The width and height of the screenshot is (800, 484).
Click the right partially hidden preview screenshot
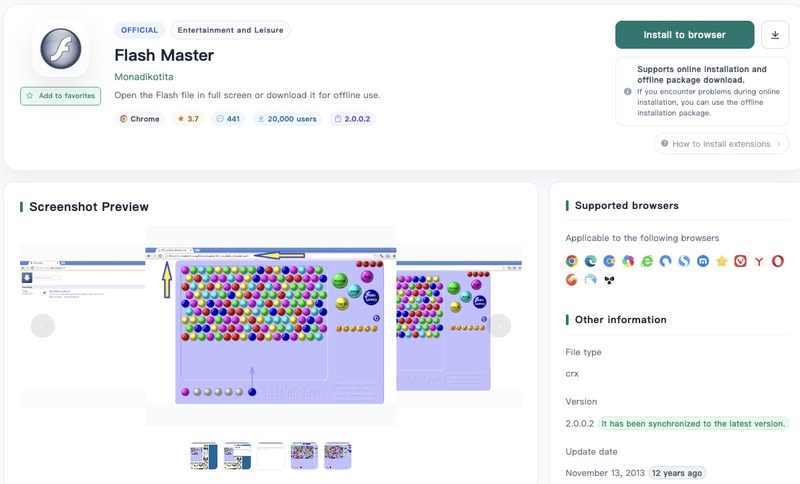[459, 325]
